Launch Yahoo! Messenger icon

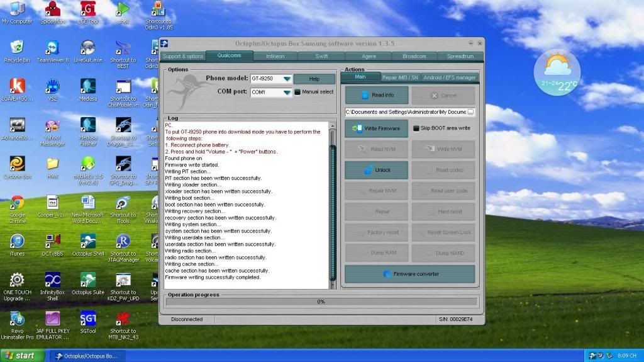[x=53, y=132]
